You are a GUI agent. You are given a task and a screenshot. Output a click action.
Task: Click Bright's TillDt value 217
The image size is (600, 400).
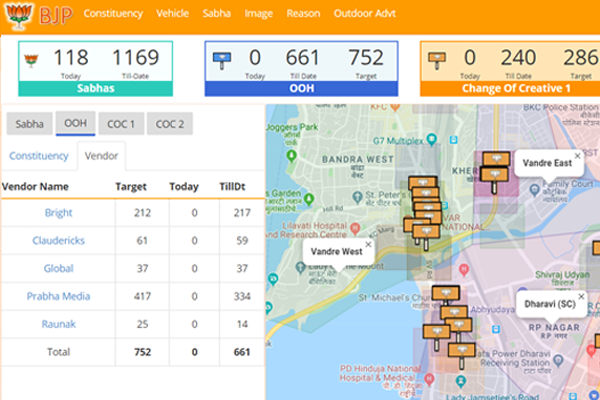[x=242, y=213]
